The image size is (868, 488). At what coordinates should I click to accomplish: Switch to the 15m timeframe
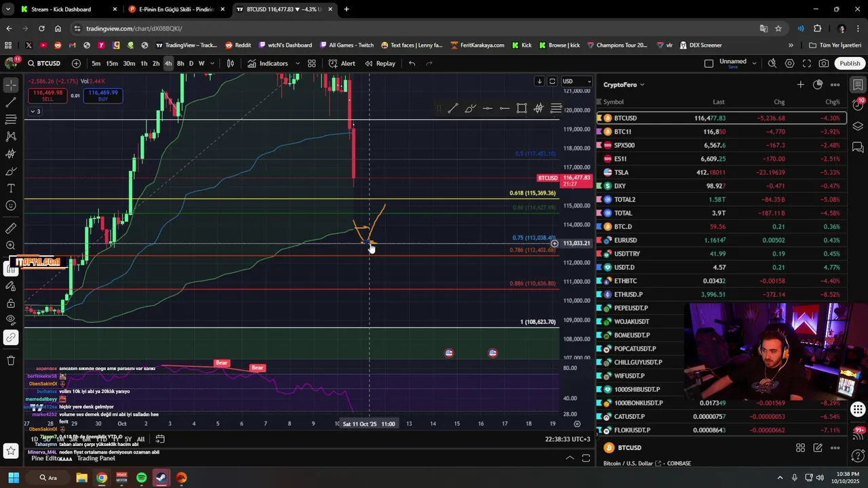click(x=112, y=63)
